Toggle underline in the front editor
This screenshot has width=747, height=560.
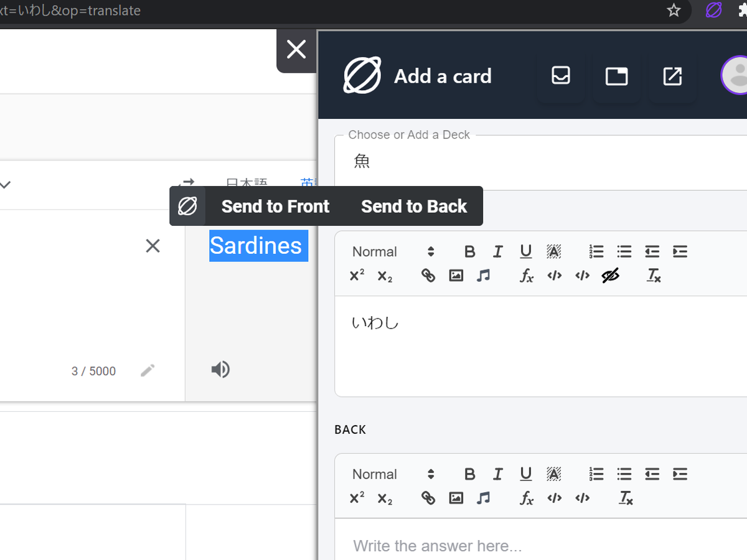(526, 251)
